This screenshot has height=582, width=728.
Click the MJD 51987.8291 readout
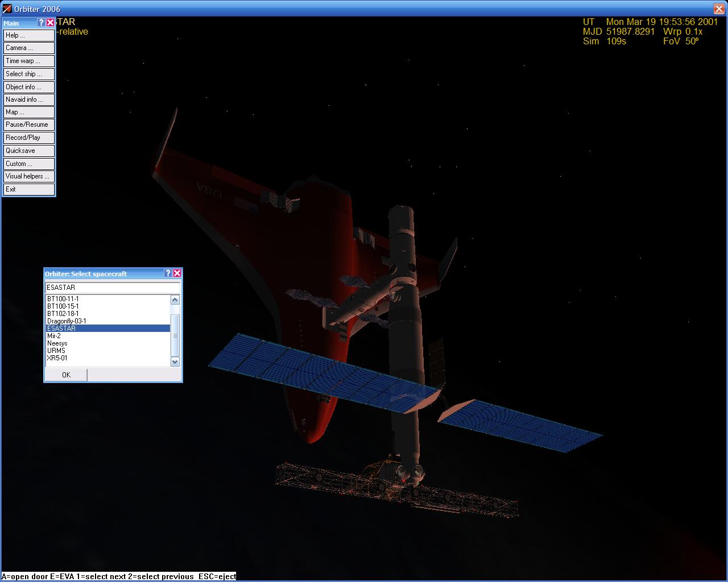619,32
